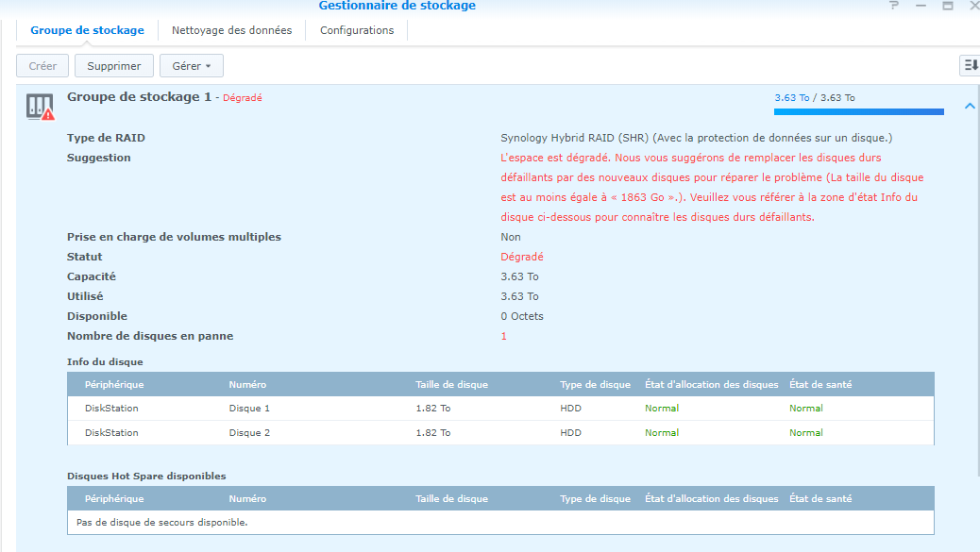
Task: Click the blue storage usage bar
Action: (858, 111)
